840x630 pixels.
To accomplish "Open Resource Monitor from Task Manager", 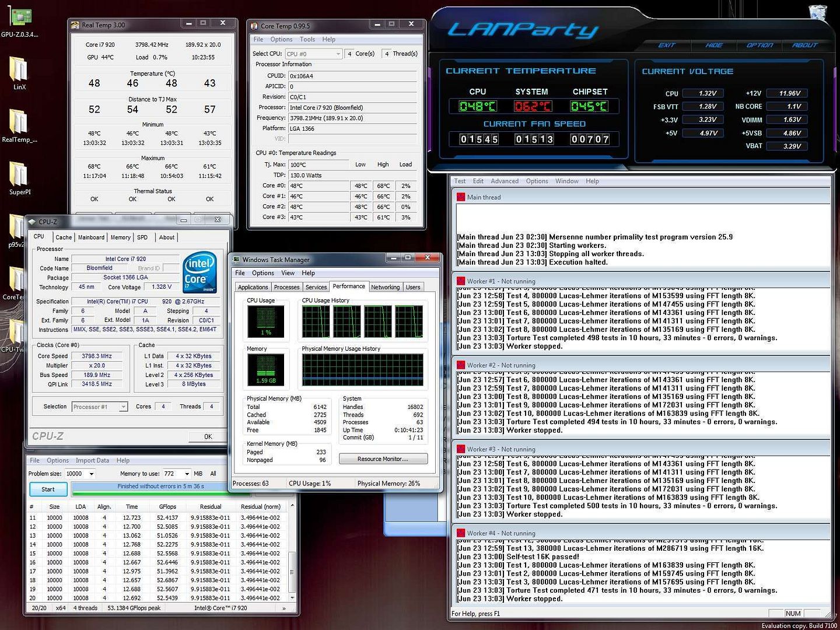I will click(383, 459).
